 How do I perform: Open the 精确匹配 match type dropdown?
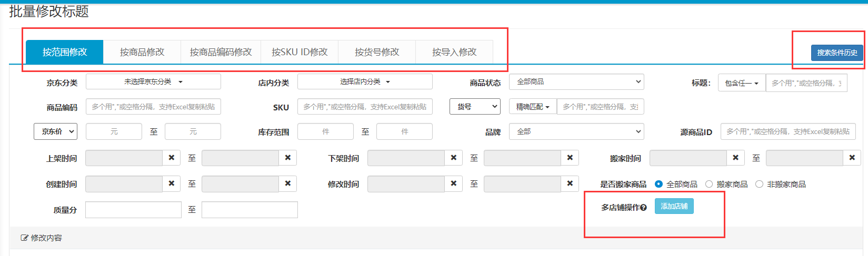tap(533, 107)
